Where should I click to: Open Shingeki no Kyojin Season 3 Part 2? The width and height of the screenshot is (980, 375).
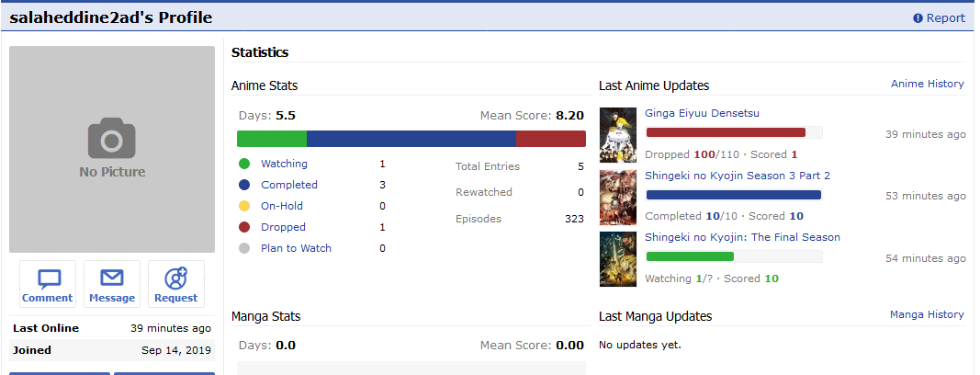click(738, 176)
